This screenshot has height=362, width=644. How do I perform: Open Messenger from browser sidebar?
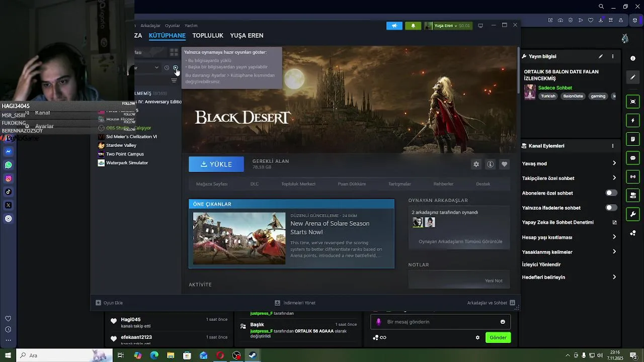pos(9,151)
